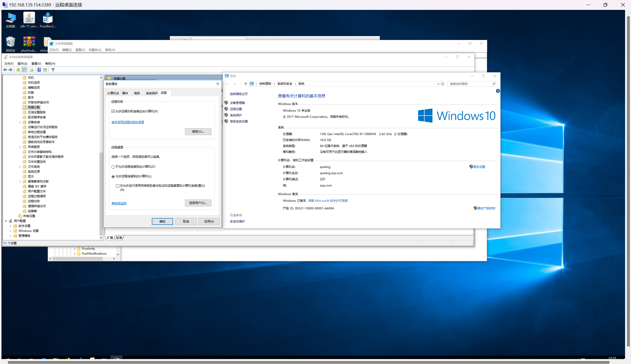Click the Up One Level folder icon

click(x=18, y=70)
